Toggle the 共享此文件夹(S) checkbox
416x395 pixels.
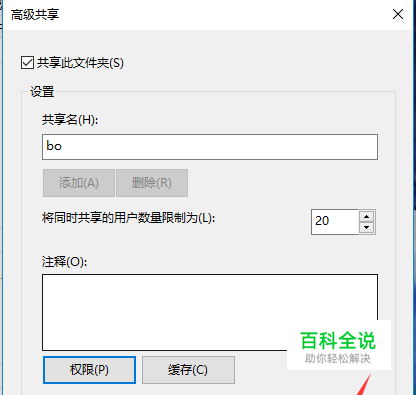[27, 63]
